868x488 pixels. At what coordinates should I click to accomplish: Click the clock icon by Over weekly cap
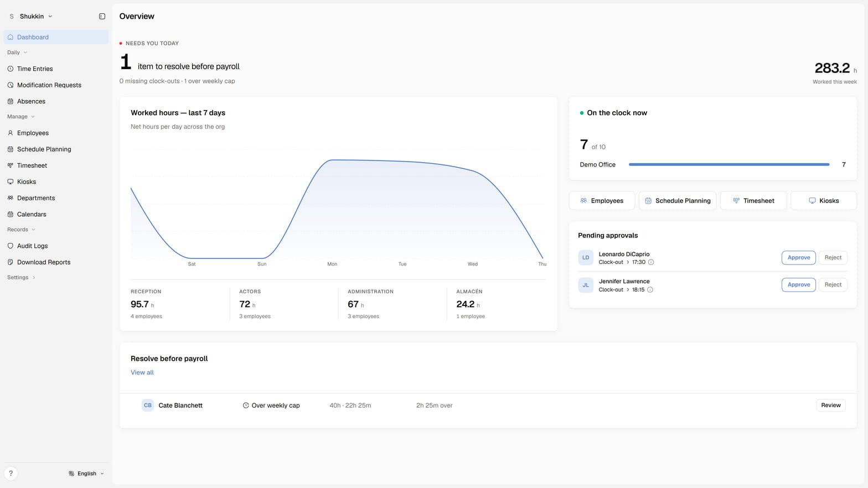pos(246,406)
